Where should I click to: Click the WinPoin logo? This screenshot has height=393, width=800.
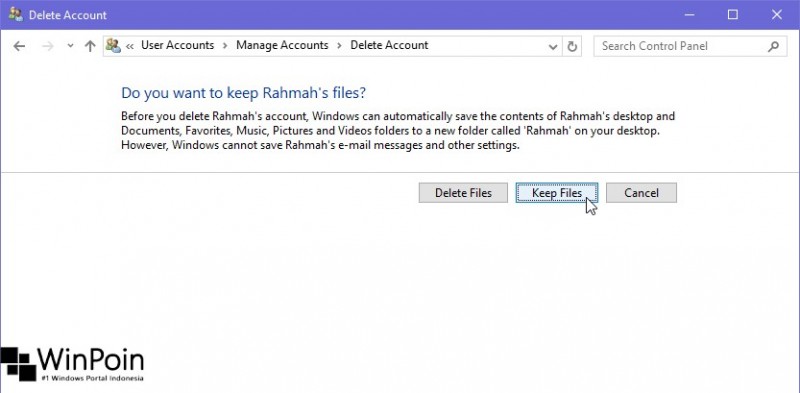click(72, 364)
